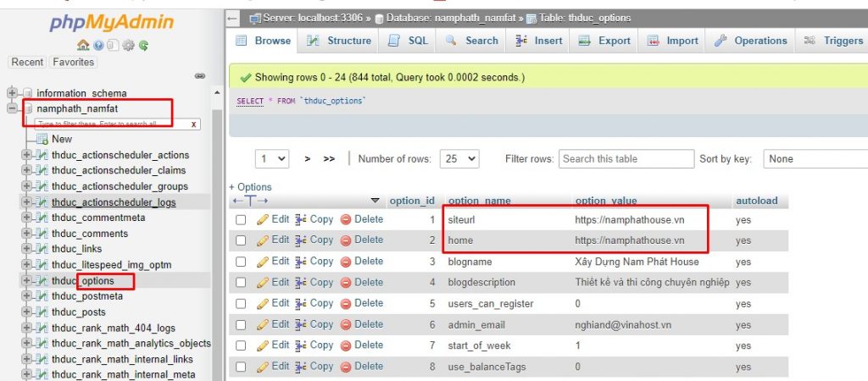Click the Favorites tables button
The width and height of the screenshot is (868, 381).
click(73, 62)
